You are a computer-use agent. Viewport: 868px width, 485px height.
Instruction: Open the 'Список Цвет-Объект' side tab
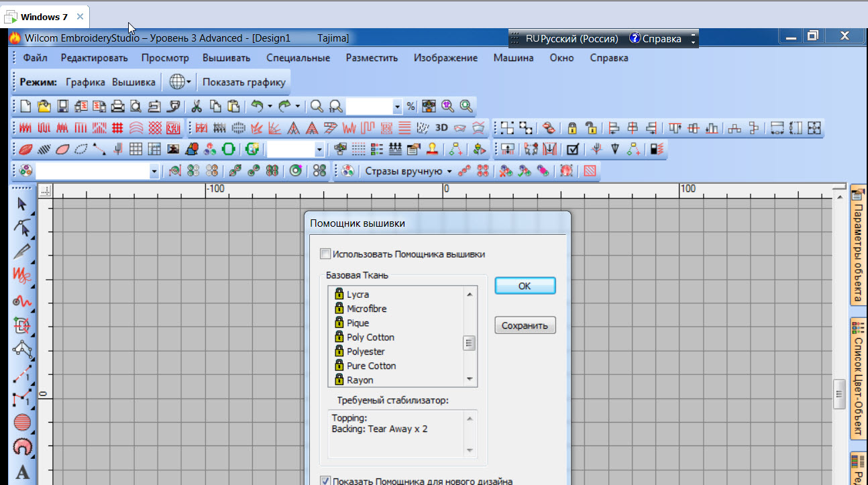[x=858, y=379]
